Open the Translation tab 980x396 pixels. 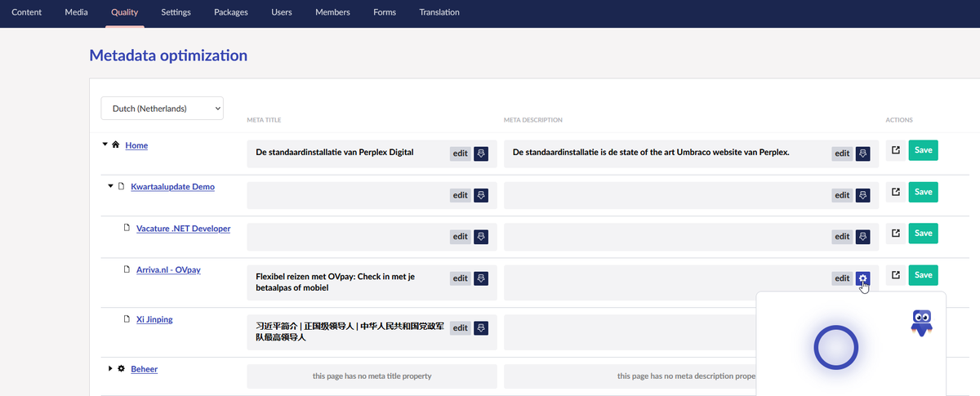439,12
